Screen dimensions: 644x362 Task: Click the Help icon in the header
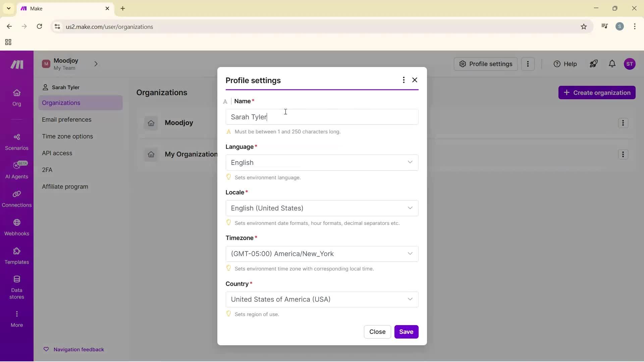pyautogui.click(x=565, y=64)
